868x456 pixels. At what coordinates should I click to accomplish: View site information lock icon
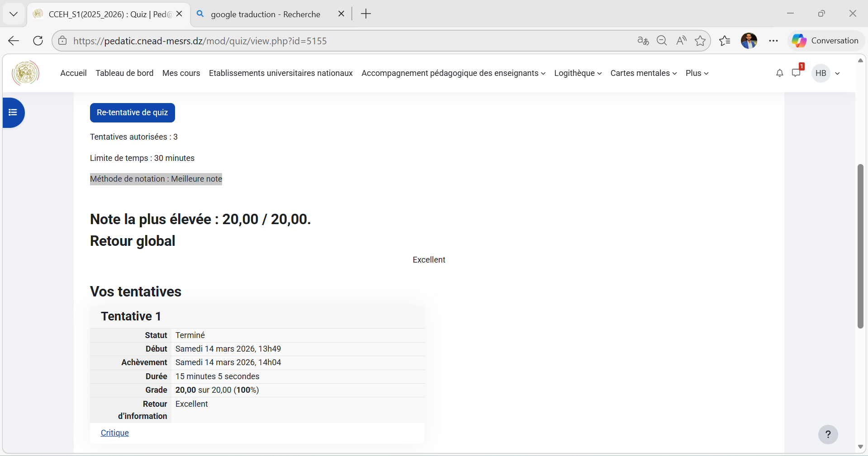click(63, 41)
